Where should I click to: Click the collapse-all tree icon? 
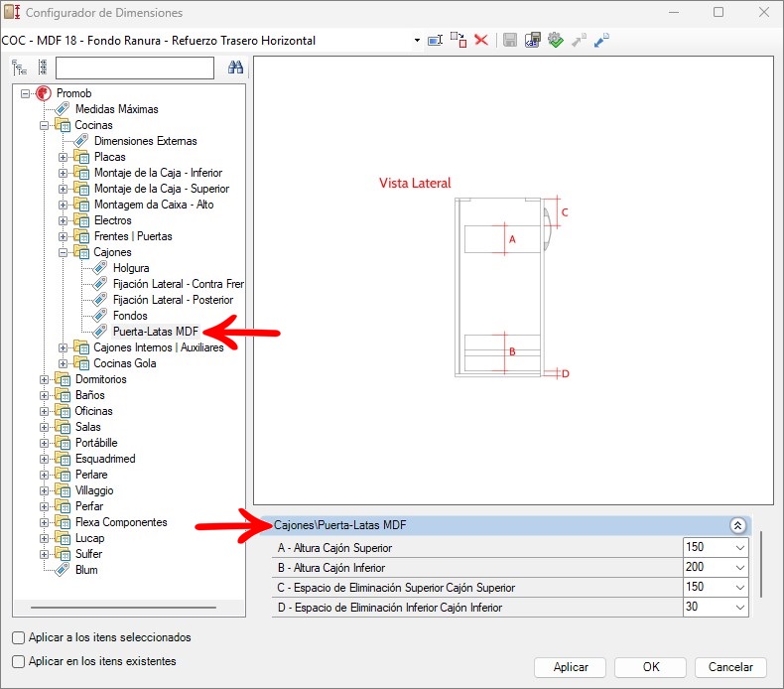43,68
